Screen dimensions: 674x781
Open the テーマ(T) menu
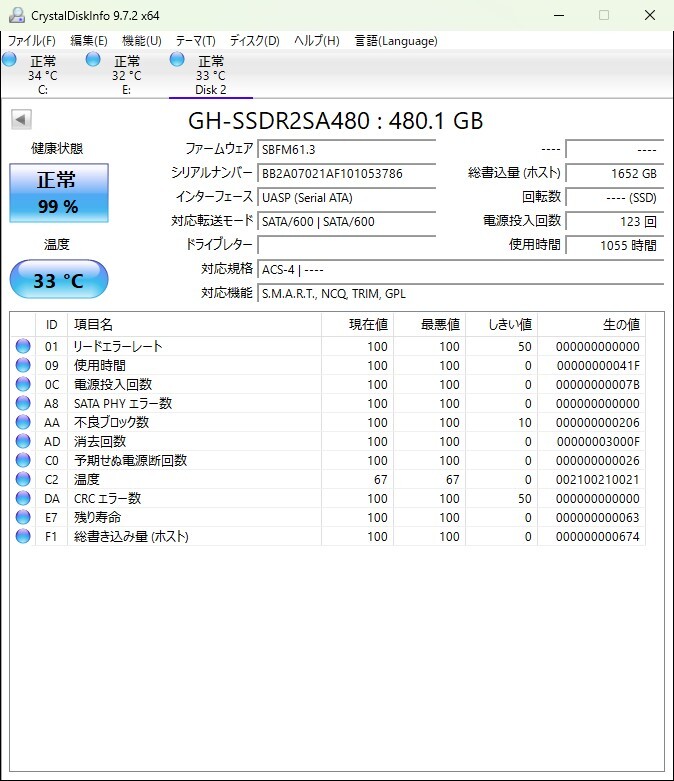pos(195,41)
